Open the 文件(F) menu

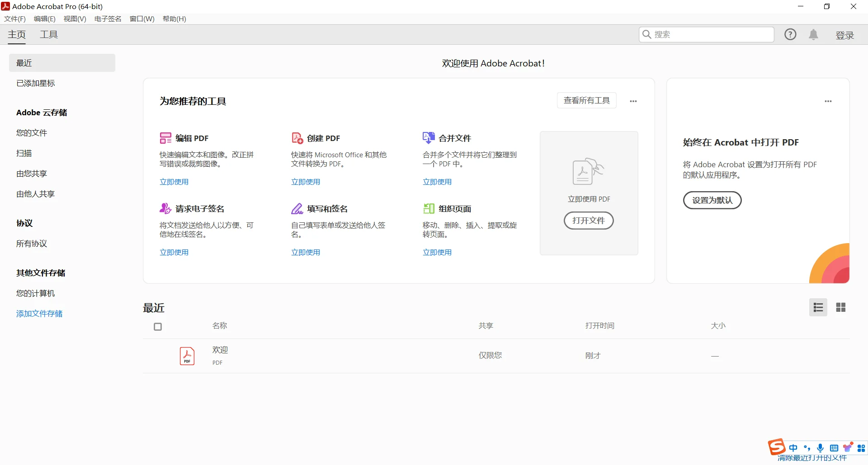tap(15, 19)
